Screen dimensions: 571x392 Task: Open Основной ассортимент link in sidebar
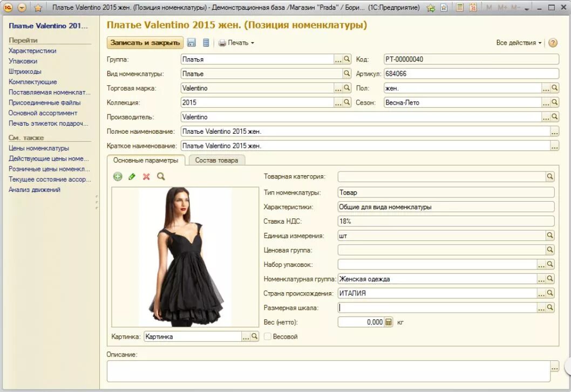click(x=43, y=113)
